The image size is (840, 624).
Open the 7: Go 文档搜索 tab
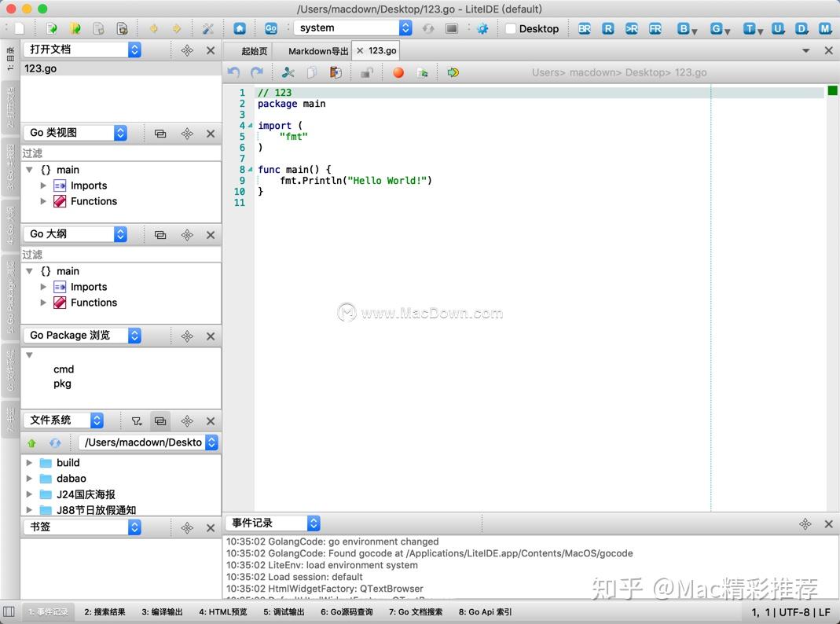click(416, 611)
